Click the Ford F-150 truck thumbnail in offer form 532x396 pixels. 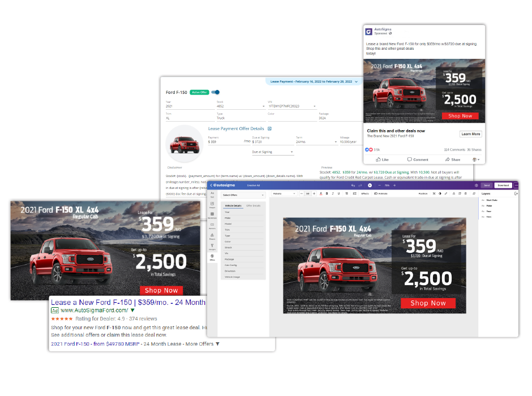coord(185,144)
